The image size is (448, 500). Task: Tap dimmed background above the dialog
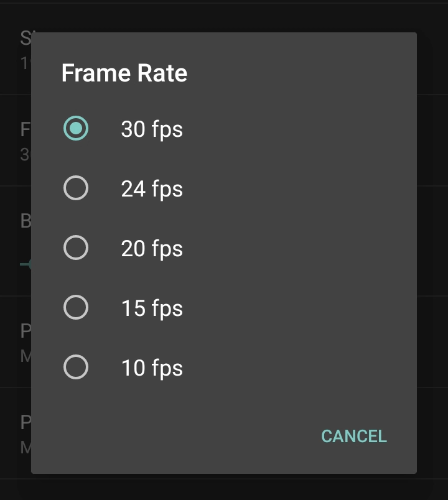224,16
